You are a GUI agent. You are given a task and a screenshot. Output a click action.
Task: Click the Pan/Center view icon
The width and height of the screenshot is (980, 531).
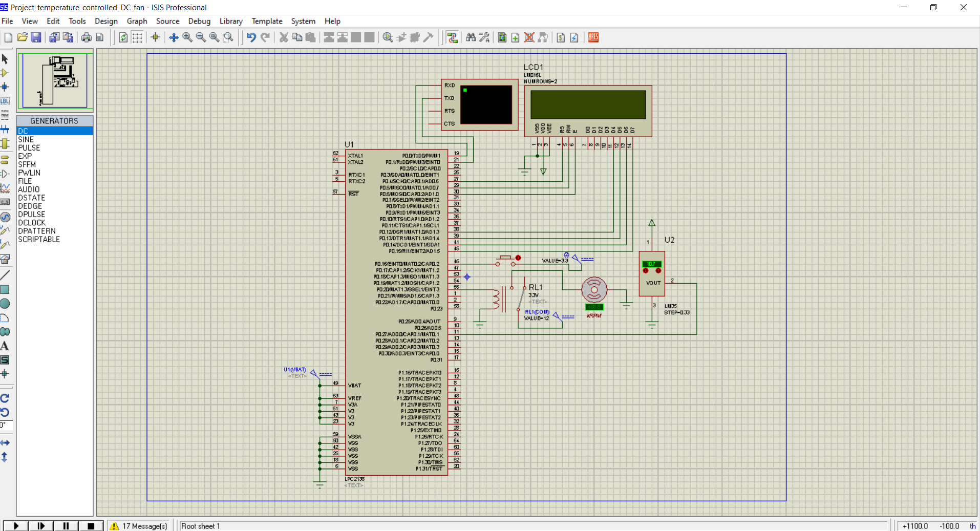[174, 37]
